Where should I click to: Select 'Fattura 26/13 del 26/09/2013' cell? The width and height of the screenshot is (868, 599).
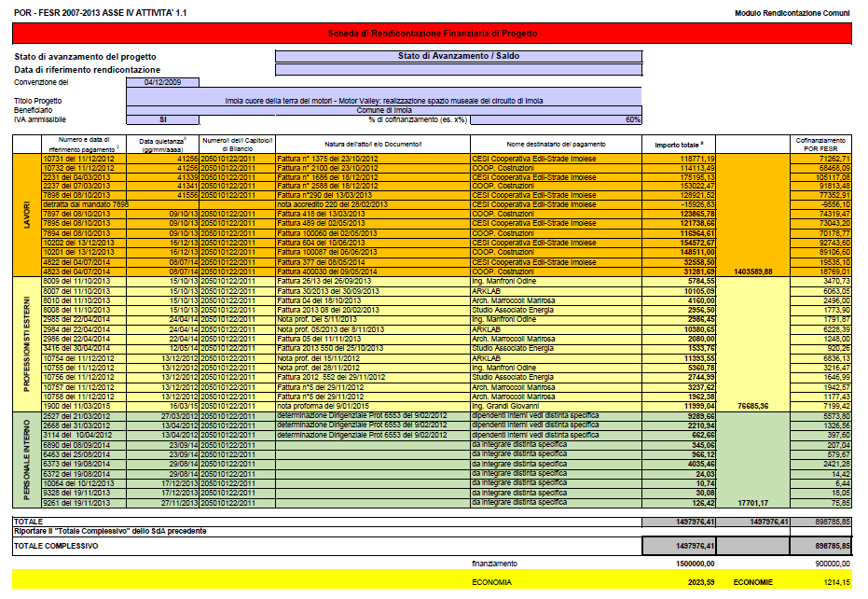(373, 282)
